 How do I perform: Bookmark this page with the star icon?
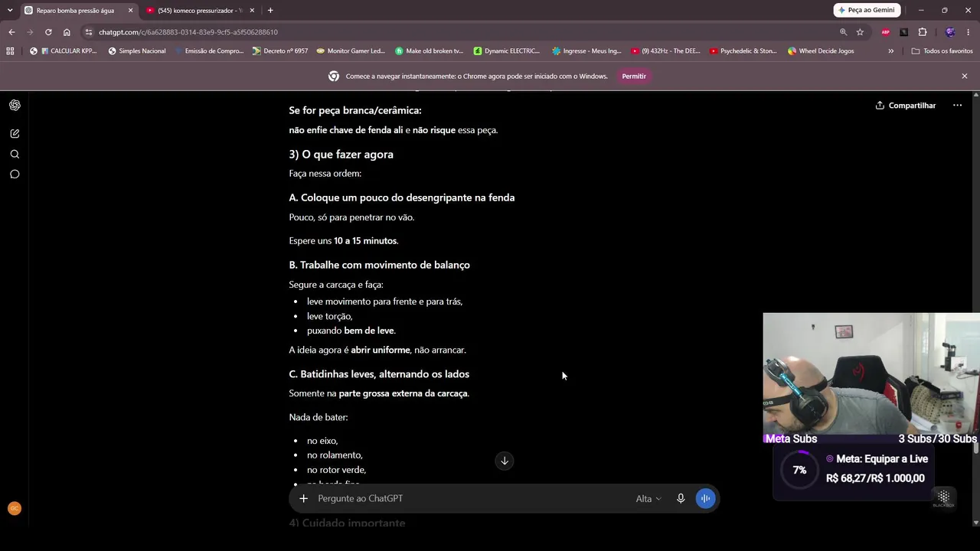tap(860, 32)
